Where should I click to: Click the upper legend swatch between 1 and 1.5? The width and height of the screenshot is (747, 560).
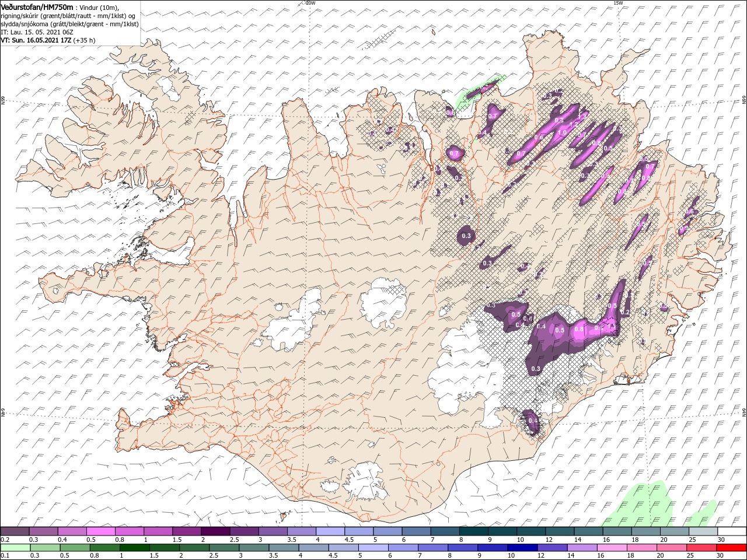(158, 531)
